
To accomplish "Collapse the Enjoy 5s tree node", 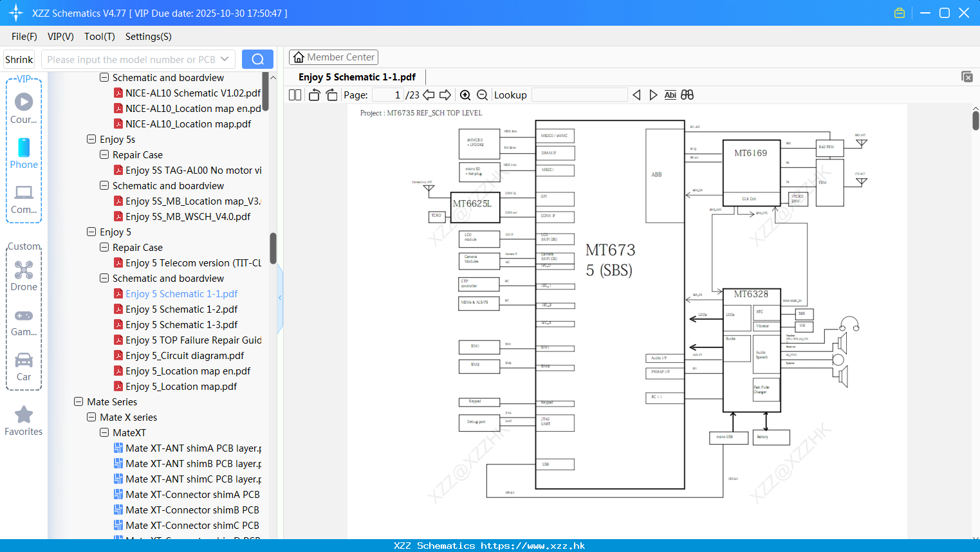I will [91, 139].
